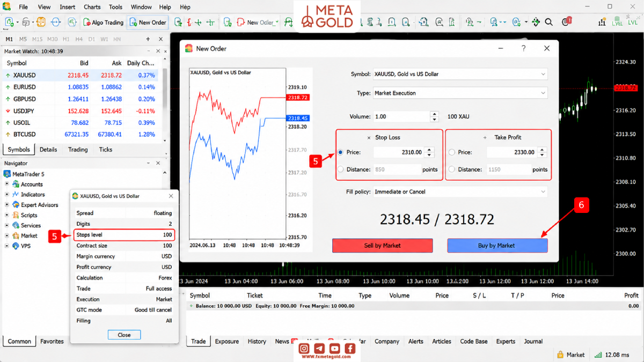The image size is (644, 362).
Task: Expand the Services node in Navigator
Action: point(7,225)
